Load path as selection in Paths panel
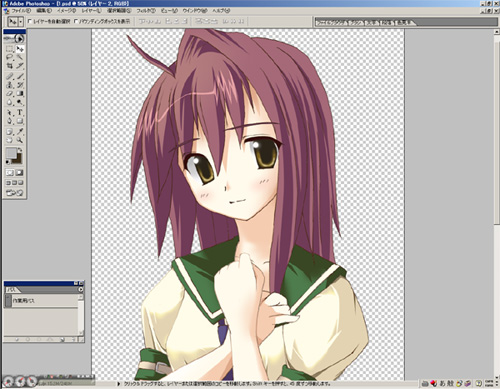This screenshot has height=389, width=500. (x=39, y=340)
